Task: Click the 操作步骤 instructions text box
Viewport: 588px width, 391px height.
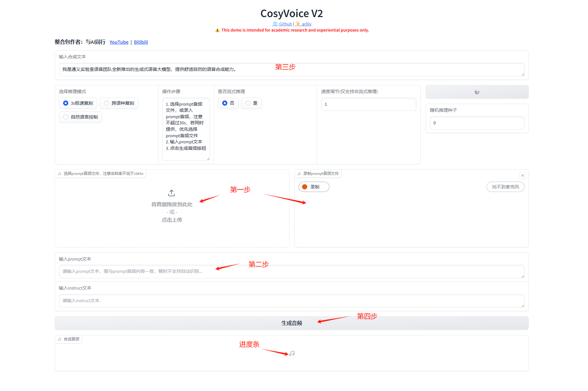Action: [186, 129]
